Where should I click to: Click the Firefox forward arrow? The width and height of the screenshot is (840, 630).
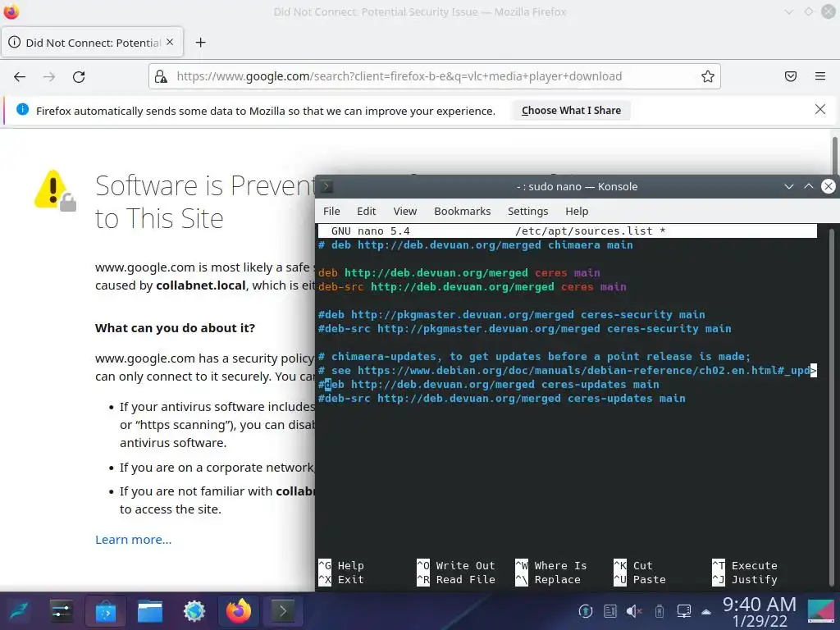click(x=49, y=76)
